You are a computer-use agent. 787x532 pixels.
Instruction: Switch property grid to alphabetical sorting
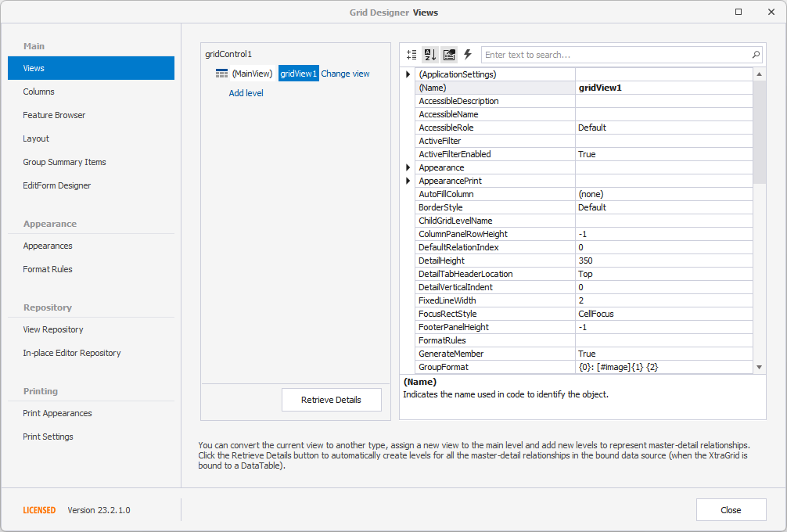pyautogui.click(x=430, y=55)
